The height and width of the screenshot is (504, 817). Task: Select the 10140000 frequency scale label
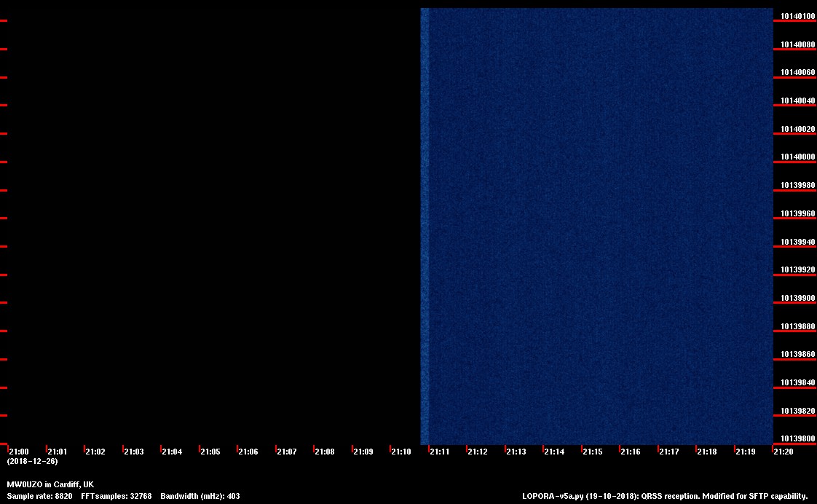tap(798, 157)
